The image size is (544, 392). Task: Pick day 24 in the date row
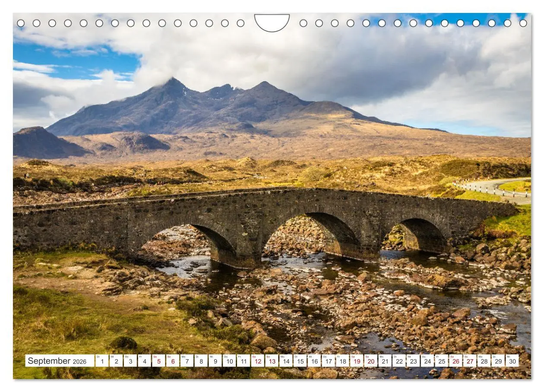pyautogui.click(x=427, y=361)
